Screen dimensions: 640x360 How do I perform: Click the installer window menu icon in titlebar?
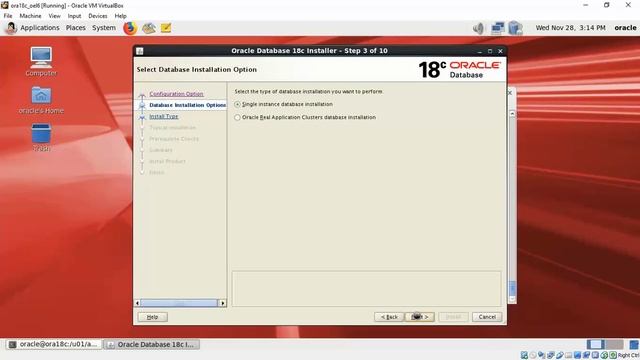pos(140,51)
